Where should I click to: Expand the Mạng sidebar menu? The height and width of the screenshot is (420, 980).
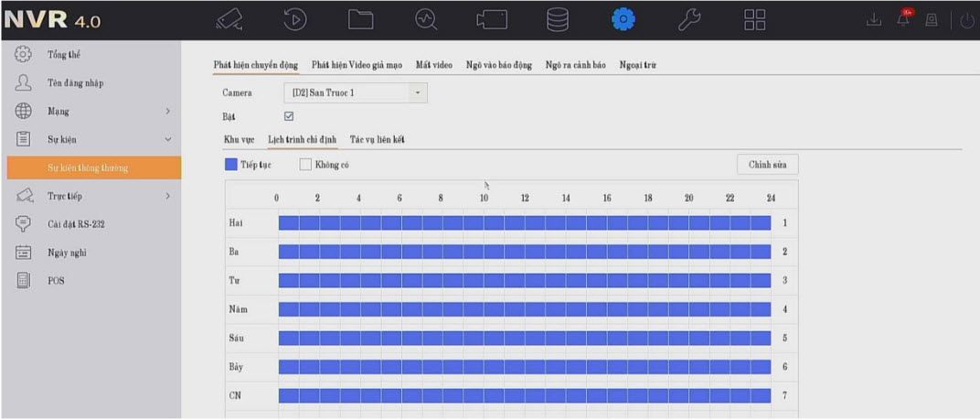[91, 112]
